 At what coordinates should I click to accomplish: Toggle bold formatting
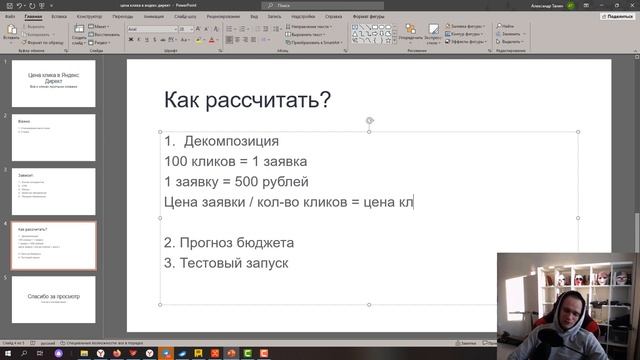pyautogui.click(x=131, y=40)
